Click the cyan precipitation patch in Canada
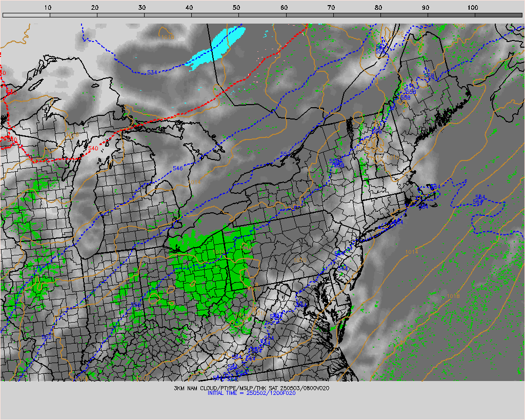The height and width of the screenshot is (420, 525). click(x=217, y=48)
